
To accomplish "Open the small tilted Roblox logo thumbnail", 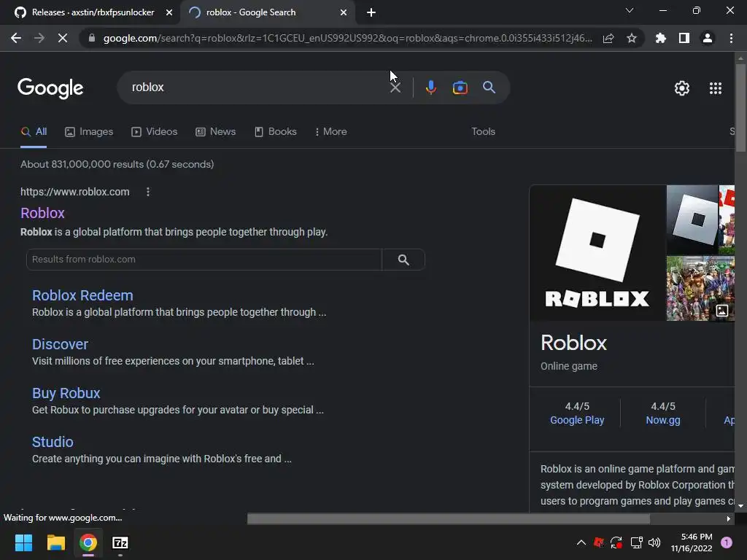I will coord(692,219).
